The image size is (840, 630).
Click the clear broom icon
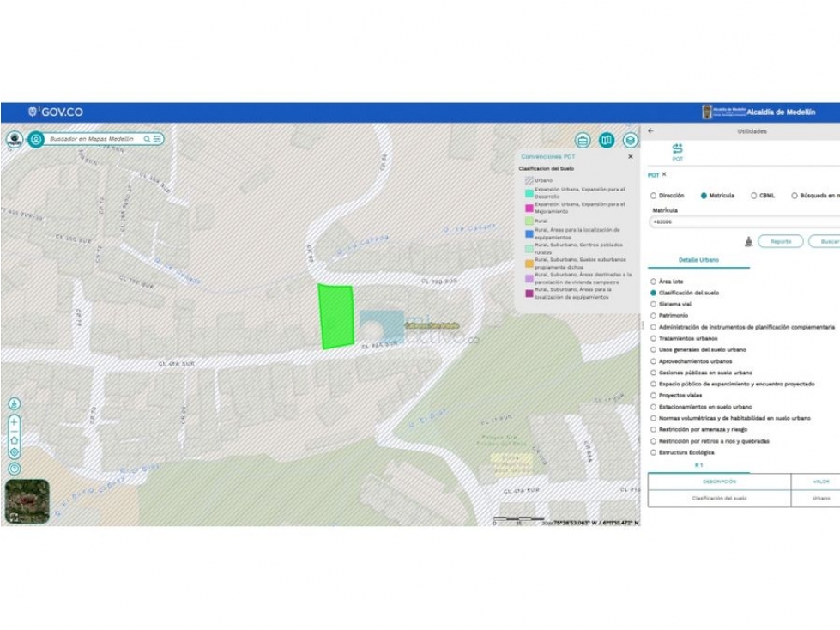(x=748, y=241)
